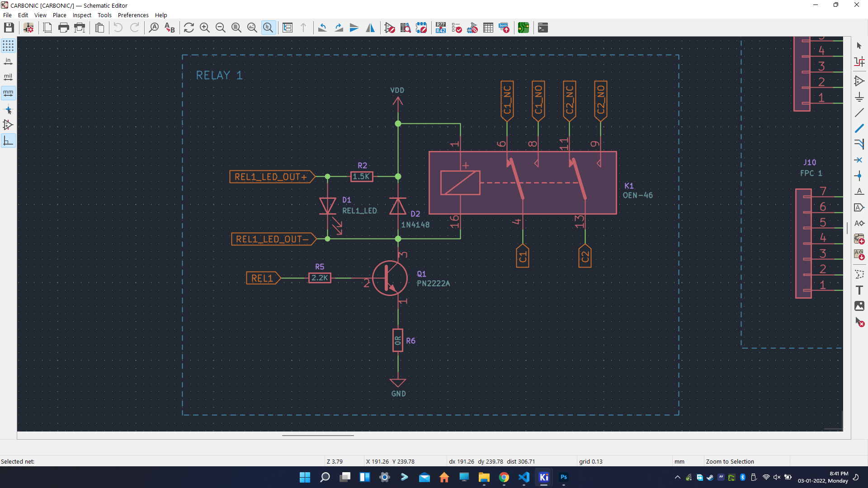Click the Zoom In icon

point(205,28)
